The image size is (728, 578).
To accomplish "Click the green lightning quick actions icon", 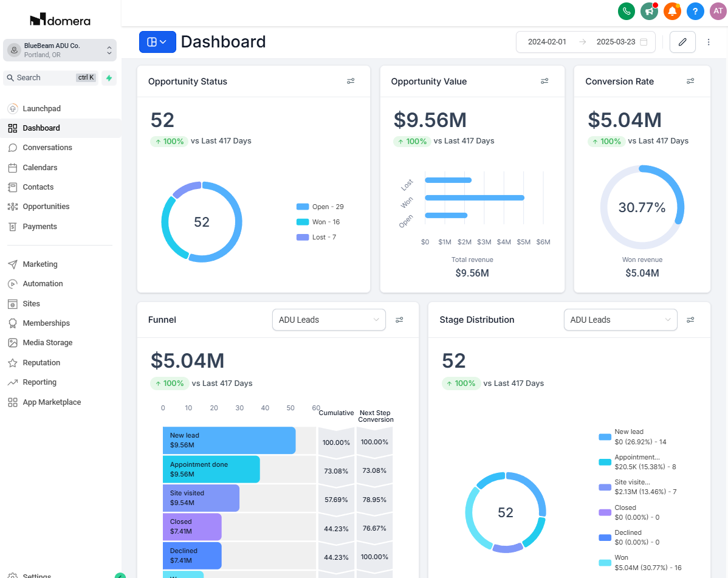I will pos(109,78).
